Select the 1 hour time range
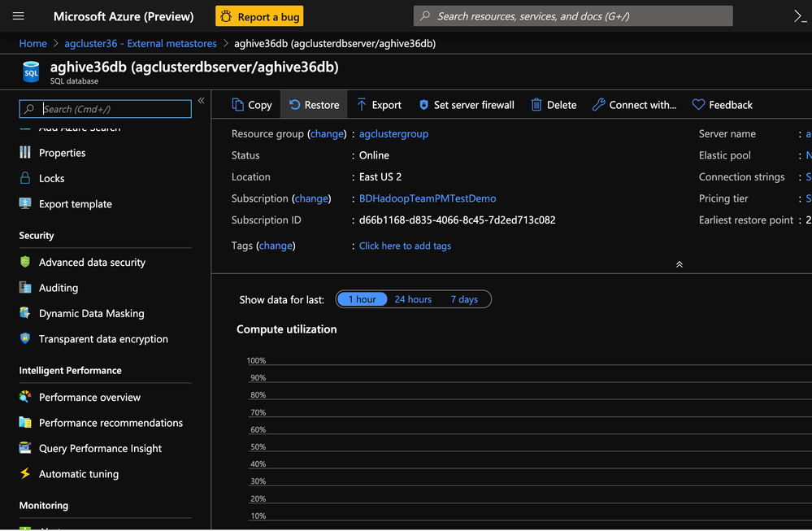This screenshot has height=531, width=812. 362,299
